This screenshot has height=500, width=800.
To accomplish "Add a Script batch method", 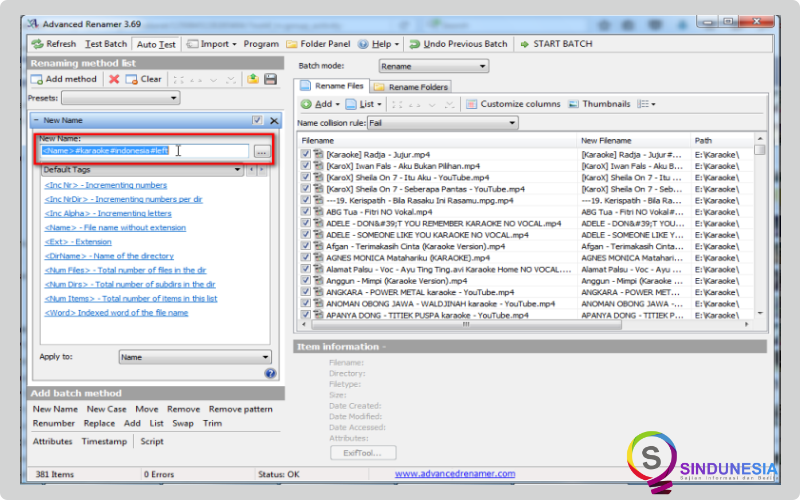I will tap(152, 442).
